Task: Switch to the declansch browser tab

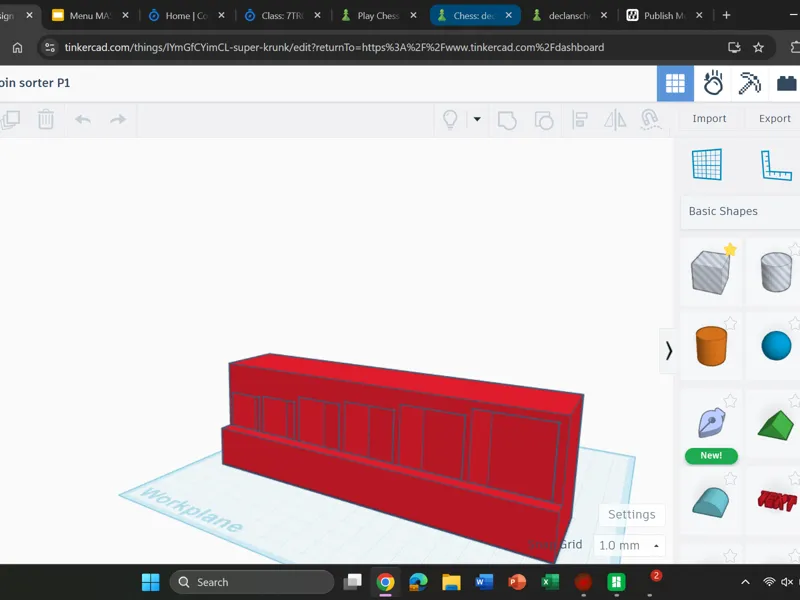Action: (569, 15)
